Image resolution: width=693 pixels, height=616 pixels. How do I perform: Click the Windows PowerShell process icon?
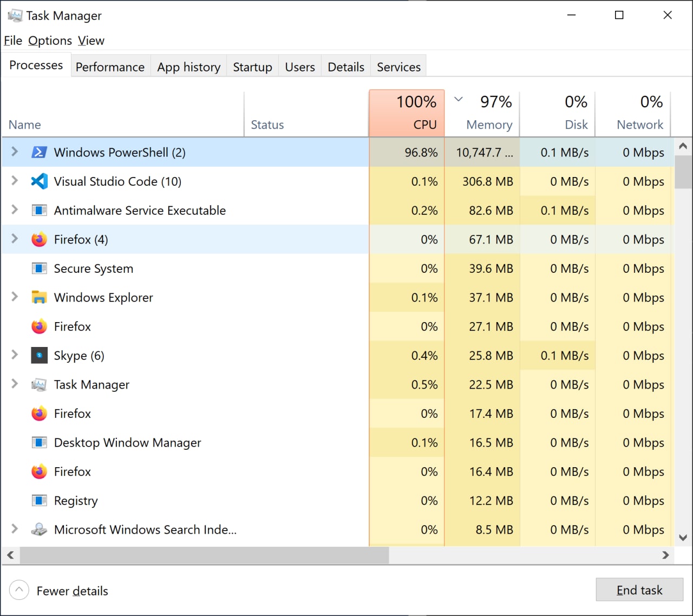click(x=39, y=153)
